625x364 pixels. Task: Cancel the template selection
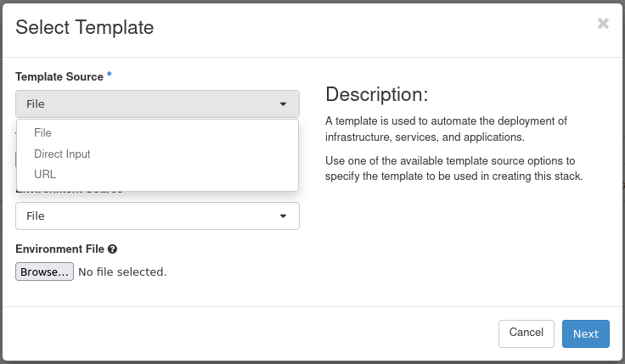click(526, 333)
